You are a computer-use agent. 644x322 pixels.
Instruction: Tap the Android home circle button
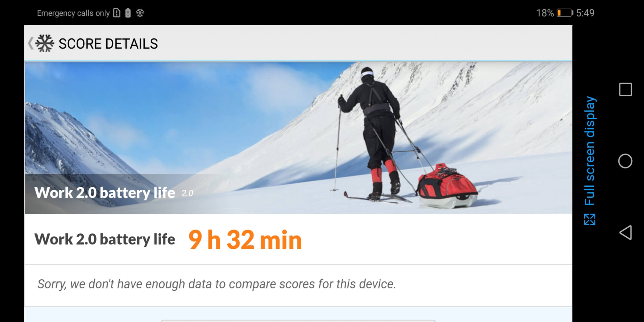(x=625, y=161)
